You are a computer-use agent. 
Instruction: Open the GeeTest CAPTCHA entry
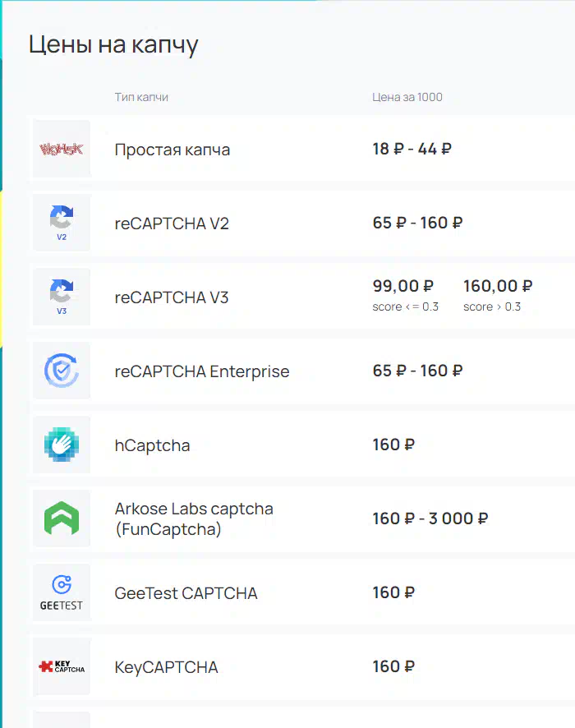point(186,593)
